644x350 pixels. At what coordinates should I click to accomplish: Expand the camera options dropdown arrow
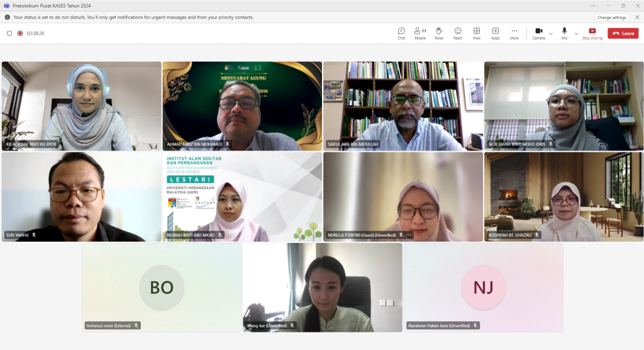point(551,33)
